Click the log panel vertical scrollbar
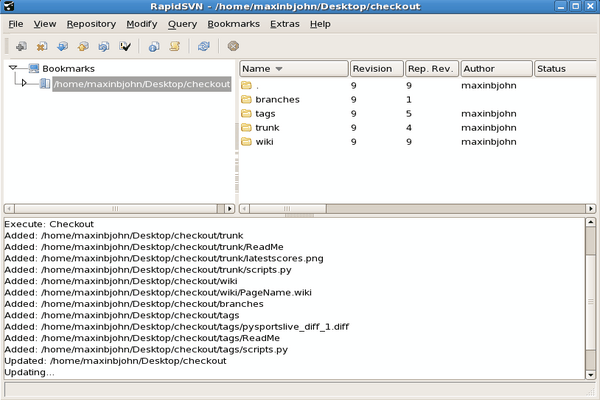Image resolution: width=600 pixels, height=400 pixels. (x=591, y=300)
